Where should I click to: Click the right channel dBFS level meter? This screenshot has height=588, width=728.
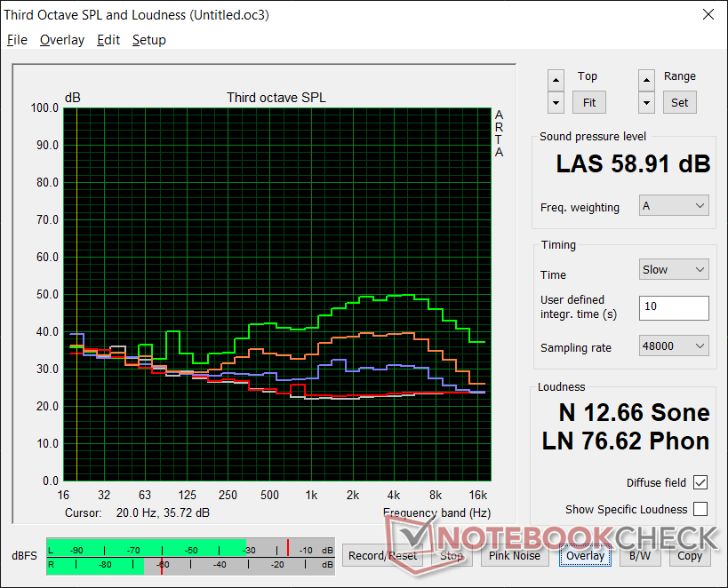[x=190, y=566]
